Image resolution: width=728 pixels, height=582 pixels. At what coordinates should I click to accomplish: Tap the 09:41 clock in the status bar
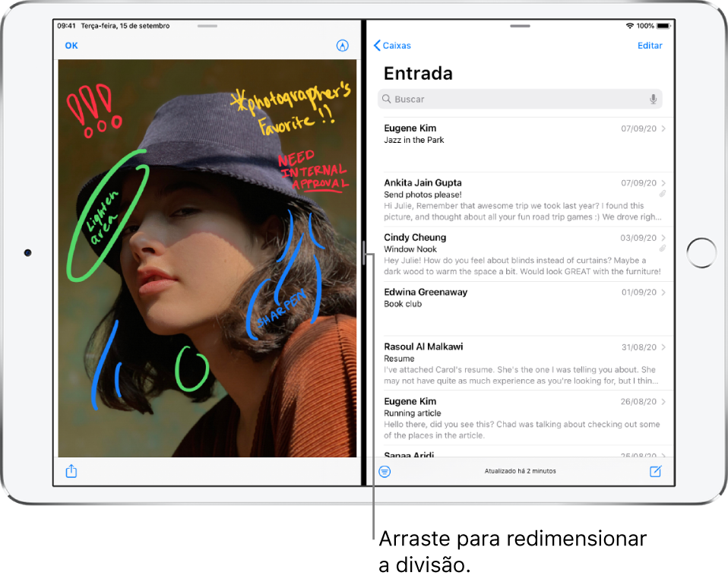66,26
